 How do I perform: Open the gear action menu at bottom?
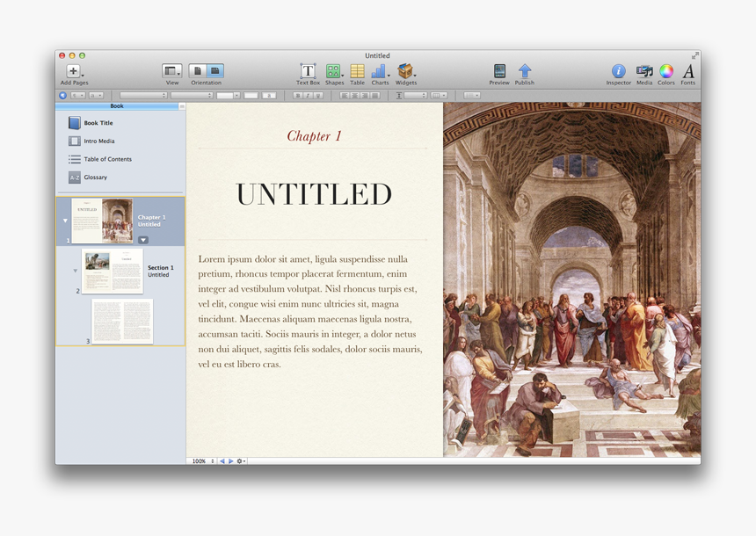tap(241, 461)
